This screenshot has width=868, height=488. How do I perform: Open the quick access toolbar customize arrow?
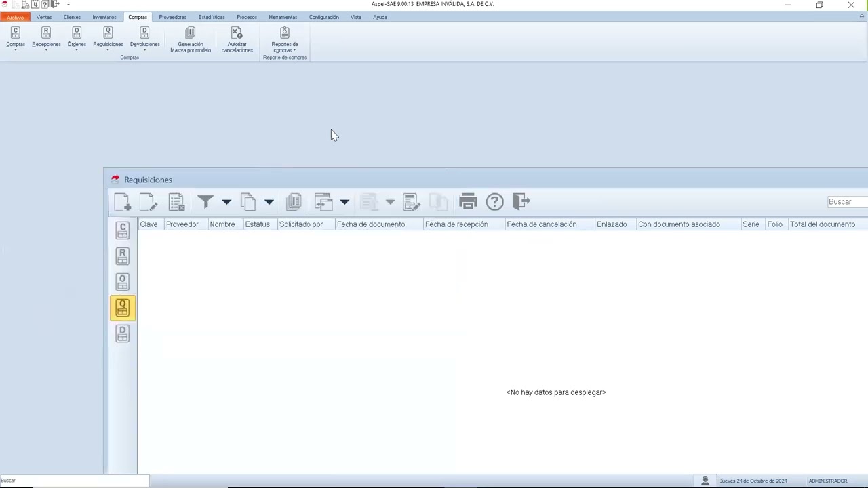tap(68, 4)
